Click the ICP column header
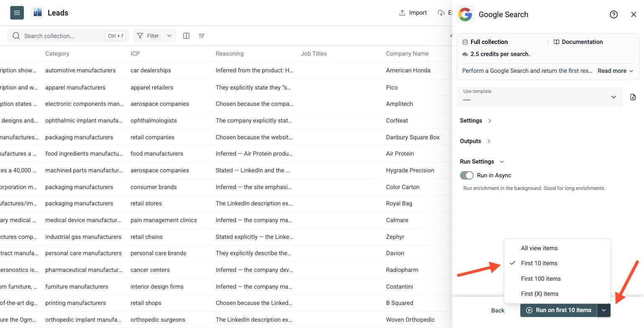This screenshot has height=328, width=644. click(136, 54)
